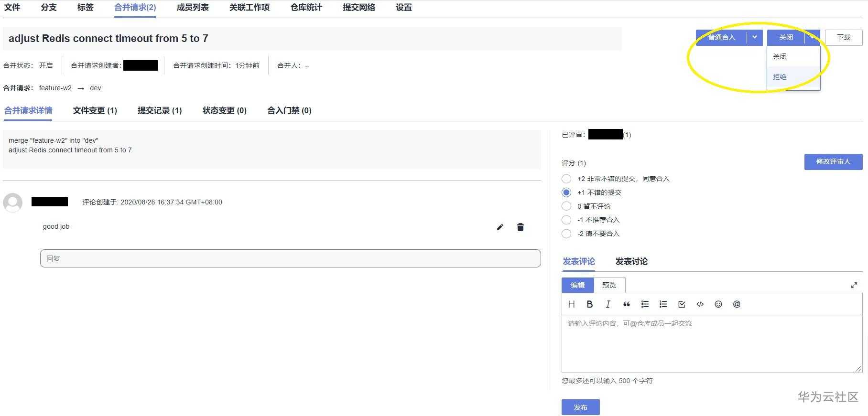The width and height of the screenshot is (868, 416).
Task: Select the 预览 preview mode tab
Action: point(609,285)
